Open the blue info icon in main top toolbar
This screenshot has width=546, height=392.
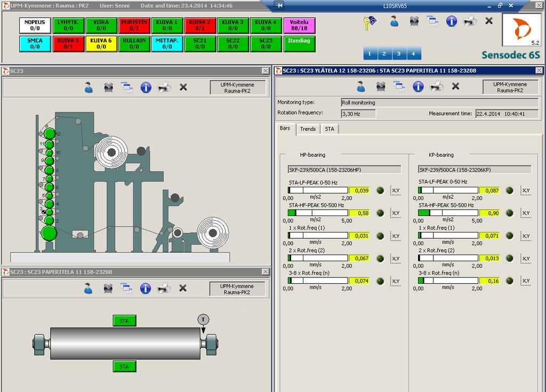tap(451, 22)
